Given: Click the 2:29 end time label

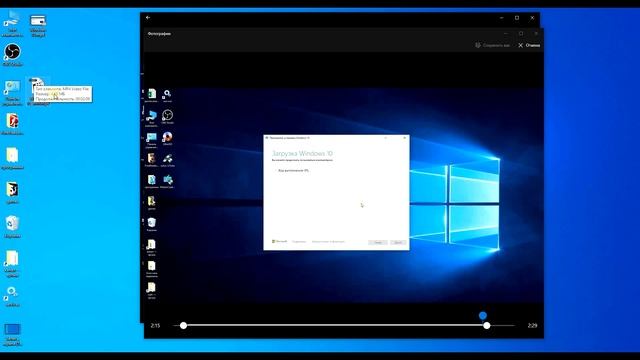Looking at the screenshot, I should pyautogui.click(x=532, y=326).
